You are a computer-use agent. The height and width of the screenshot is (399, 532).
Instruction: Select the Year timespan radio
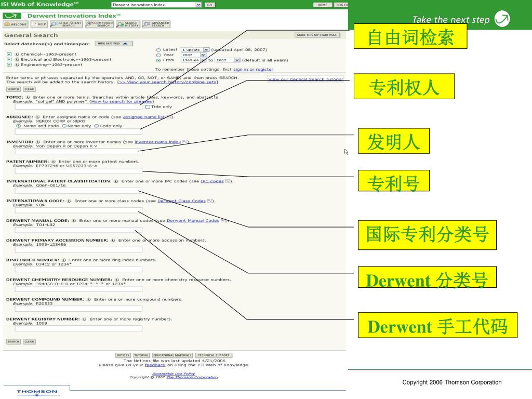coord(158,55)
